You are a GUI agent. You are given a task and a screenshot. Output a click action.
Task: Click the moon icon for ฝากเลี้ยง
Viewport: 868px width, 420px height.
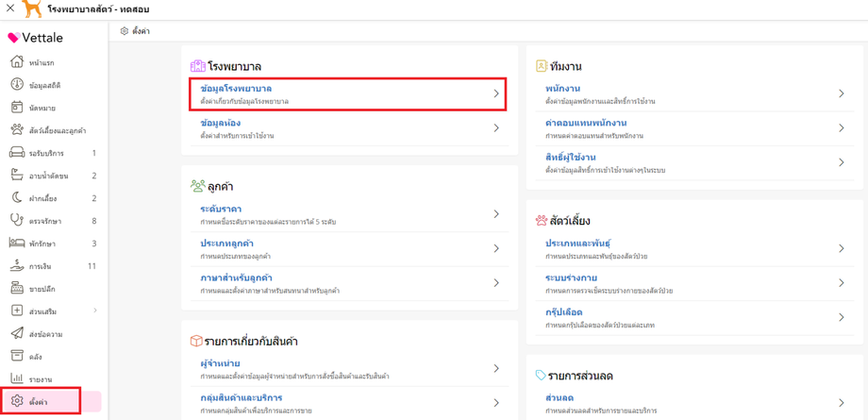pyautogui.click(x=17, y=198)
